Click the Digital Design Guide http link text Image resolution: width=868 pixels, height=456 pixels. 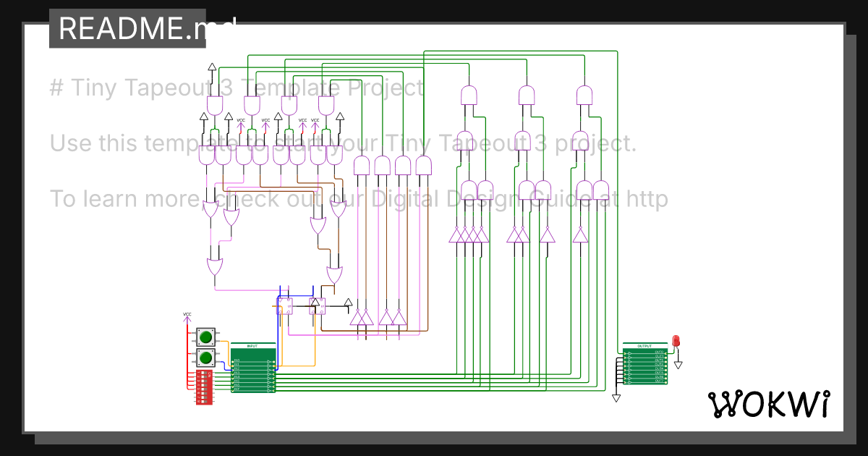coord(519,198)
